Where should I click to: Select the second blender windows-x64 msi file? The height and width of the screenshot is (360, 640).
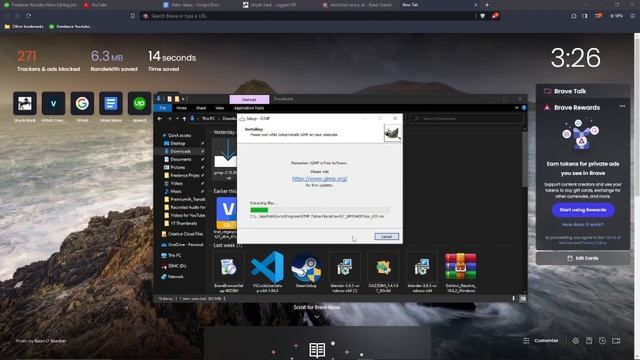pyautogui.click(x=422, y=271)
